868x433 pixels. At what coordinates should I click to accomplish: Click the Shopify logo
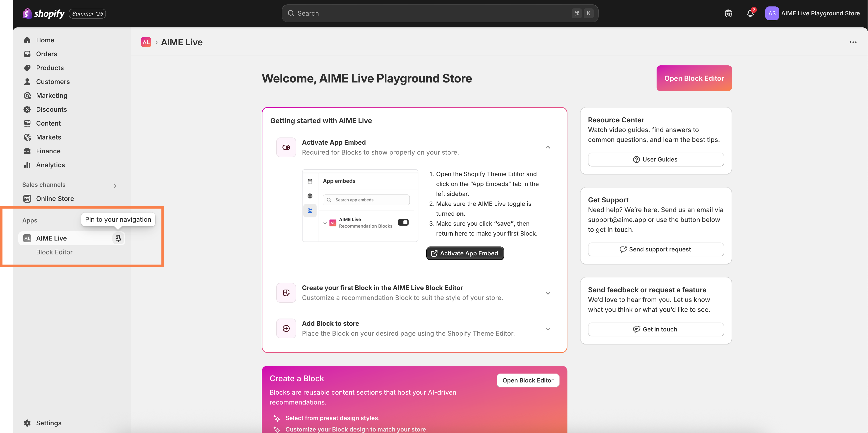click(43, 13)
